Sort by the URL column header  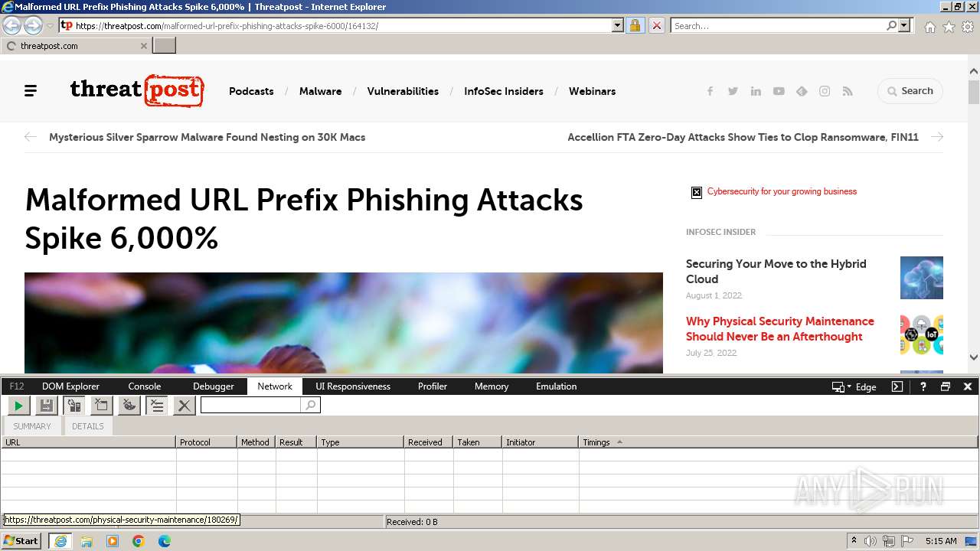click(x=88, y=442)
